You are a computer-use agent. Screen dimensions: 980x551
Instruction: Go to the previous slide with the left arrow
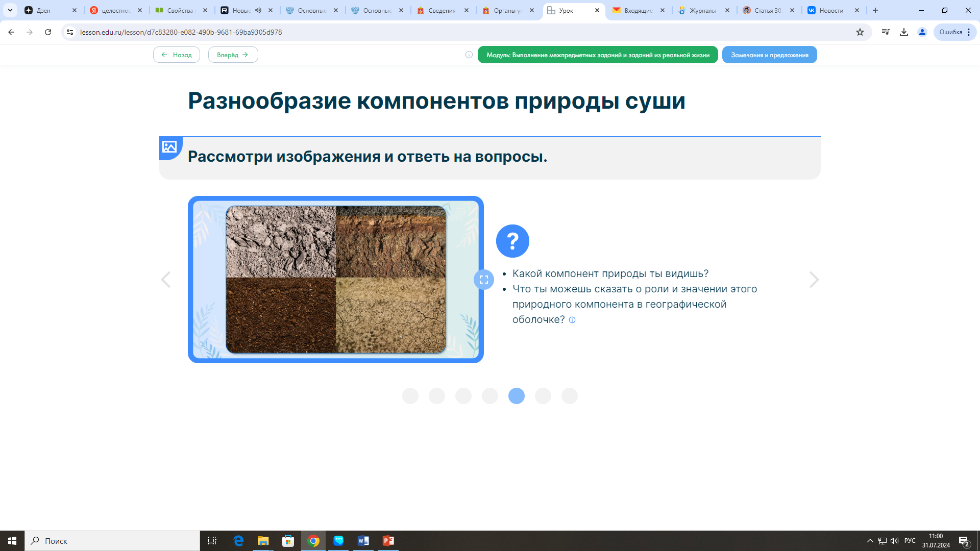(166, 280)
